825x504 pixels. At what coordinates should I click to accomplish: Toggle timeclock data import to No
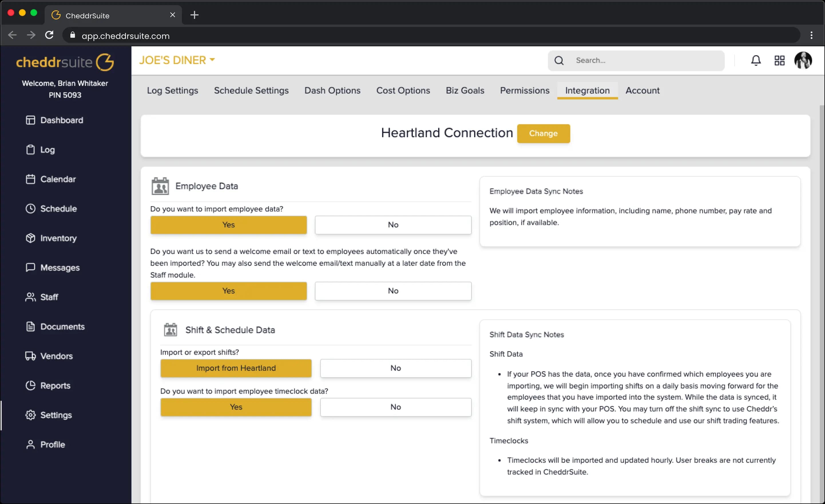(395, 407)
